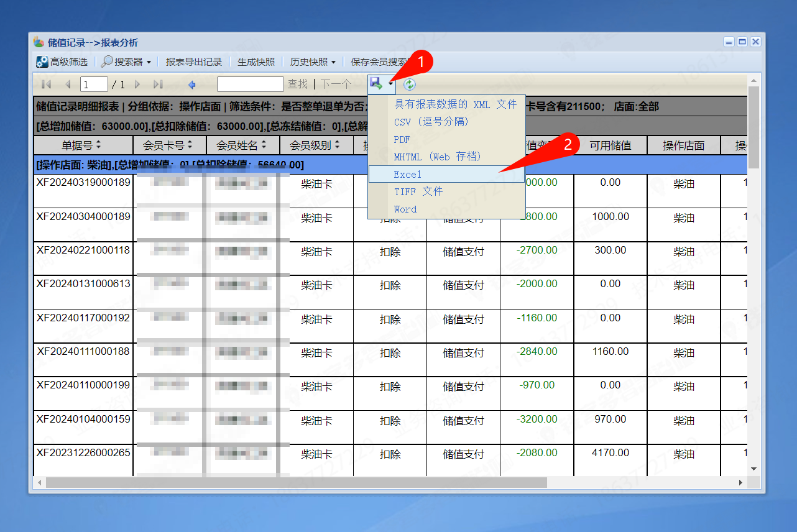
Task: Select receipt XF20240110000199
Action: (x=83, y=385)
